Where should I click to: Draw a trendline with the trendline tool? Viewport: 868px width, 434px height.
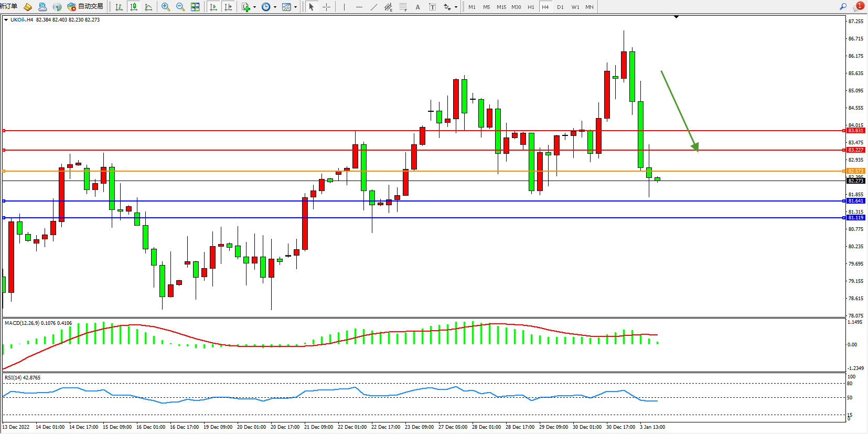click(x=373, y=7)
